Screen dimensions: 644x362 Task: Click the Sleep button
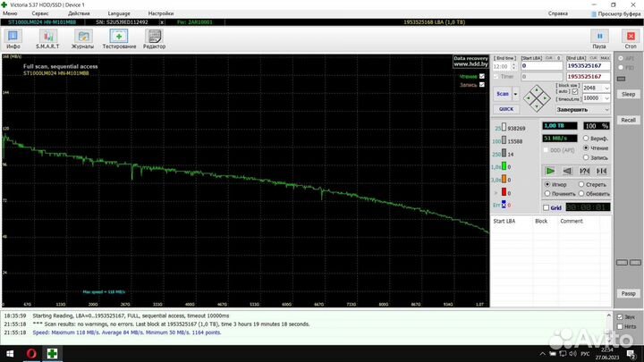tap(628, 94)
